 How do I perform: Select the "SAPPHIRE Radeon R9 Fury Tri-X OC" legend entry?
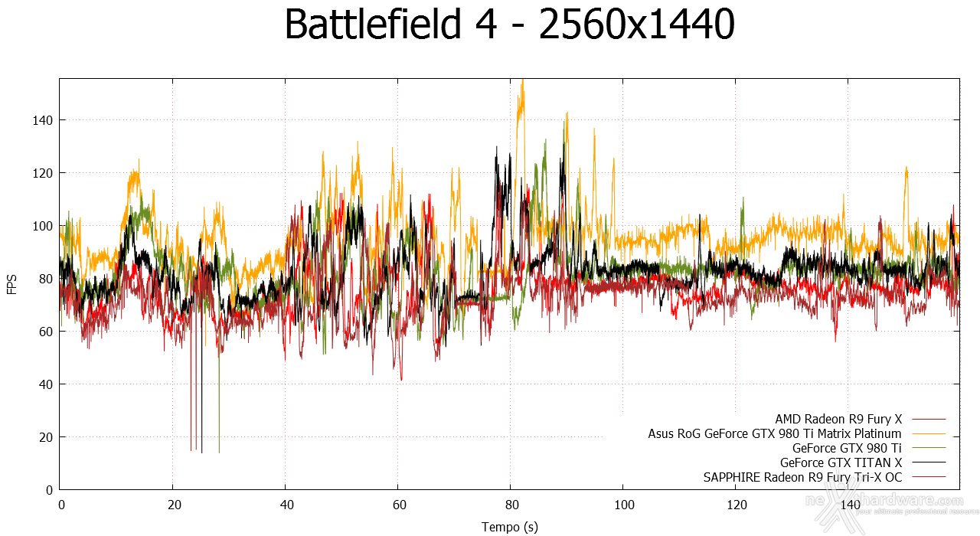point(802,477)
